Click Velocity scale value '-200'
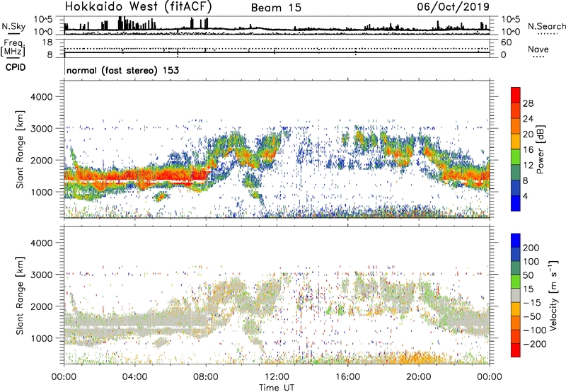Screen dimensions: 566x392 click(x=535, y=344)
